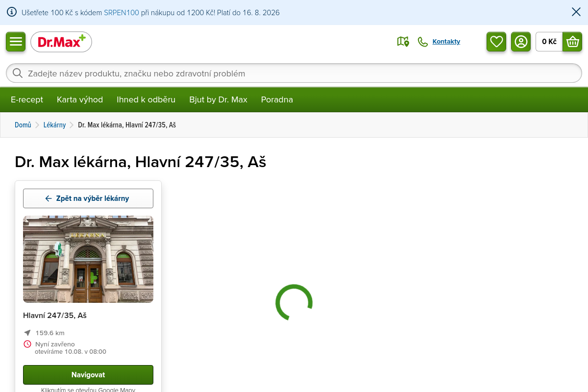Click the search magnifier icon
Viewport: 588px width, 392px height.
[x=18, y=73]
